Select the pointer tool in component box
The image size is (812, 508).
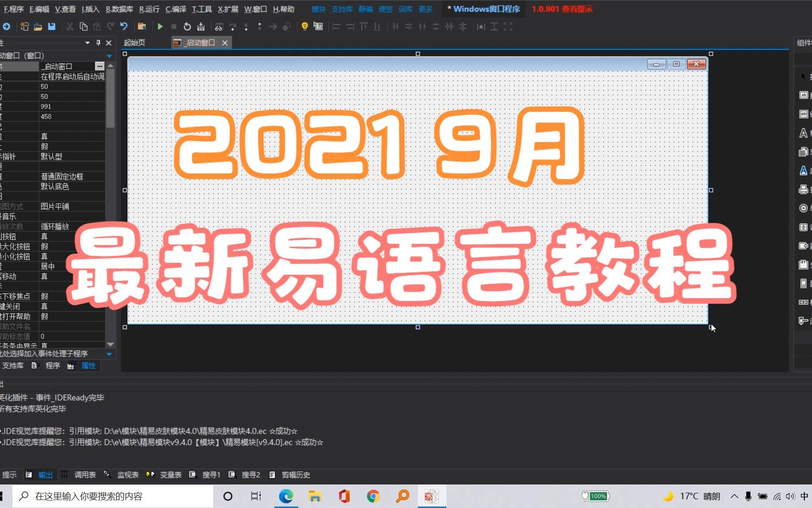pyautogui.click(x=804, y=76)
